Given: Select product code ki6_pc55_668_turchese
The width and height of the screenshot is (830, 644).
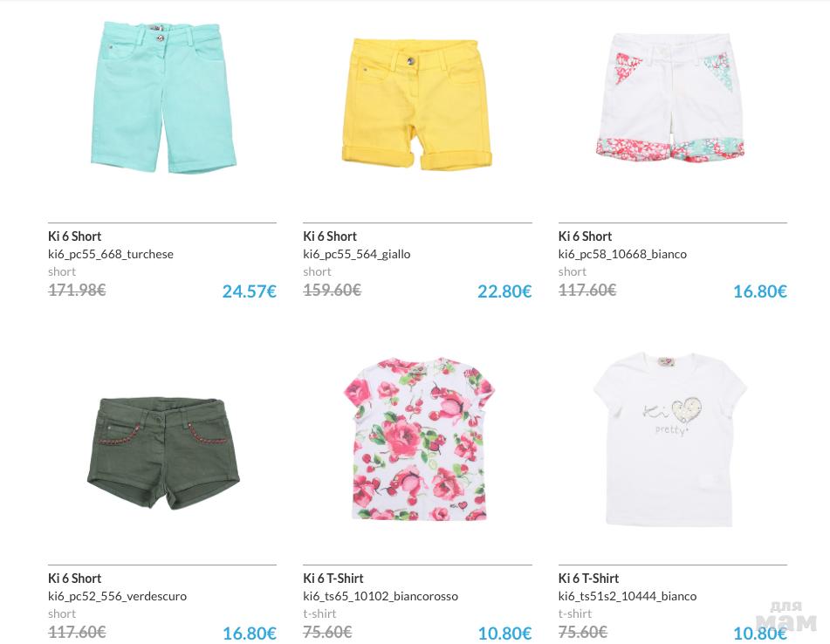Looking at the screenshot, I should point(111,254).
